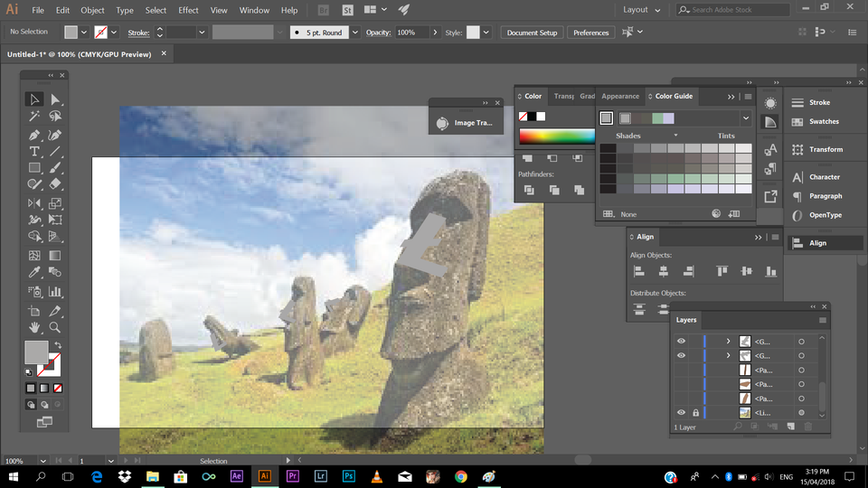
Task: Select the Eyedropper tool
Action: [34, 272]
